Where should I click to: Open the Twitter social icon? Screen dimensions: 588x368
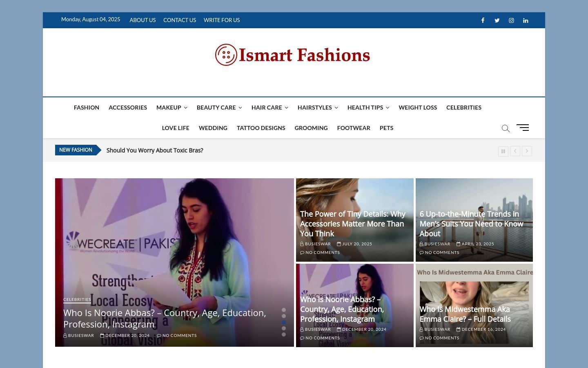(x=497, y=20)
